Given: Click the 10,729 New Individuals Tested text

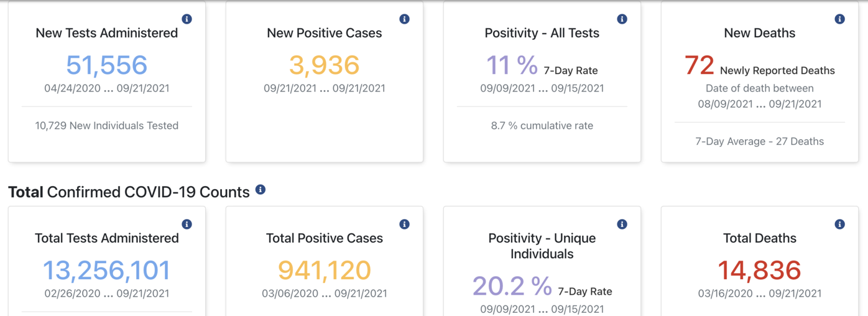Looking at the screenshot, I should [x=107, y=126].
